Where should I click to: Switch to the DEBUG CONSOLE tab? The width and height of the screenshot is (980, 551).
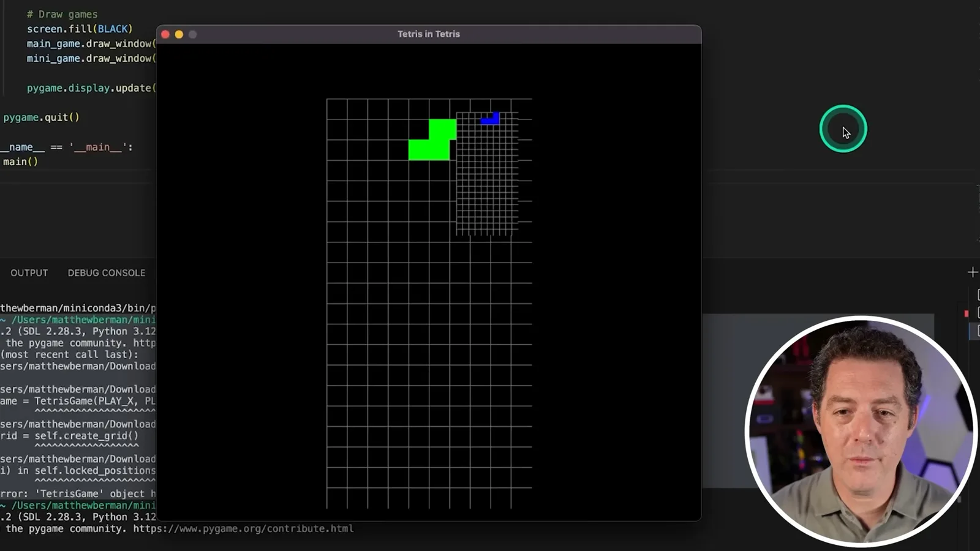pos(107,273)
